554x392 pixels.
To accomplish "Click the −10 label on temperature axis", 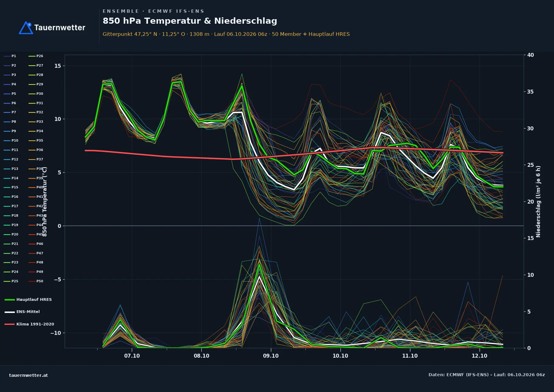I will pos(56,333).
